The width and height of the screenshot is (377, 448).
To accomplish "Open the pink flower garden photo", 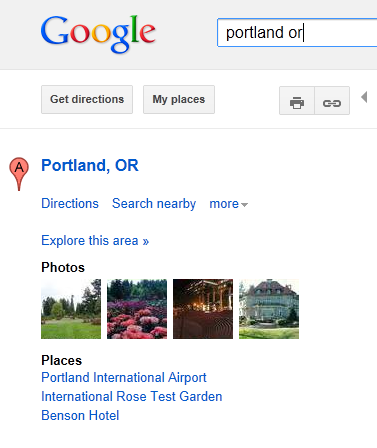I will point(137,309).
